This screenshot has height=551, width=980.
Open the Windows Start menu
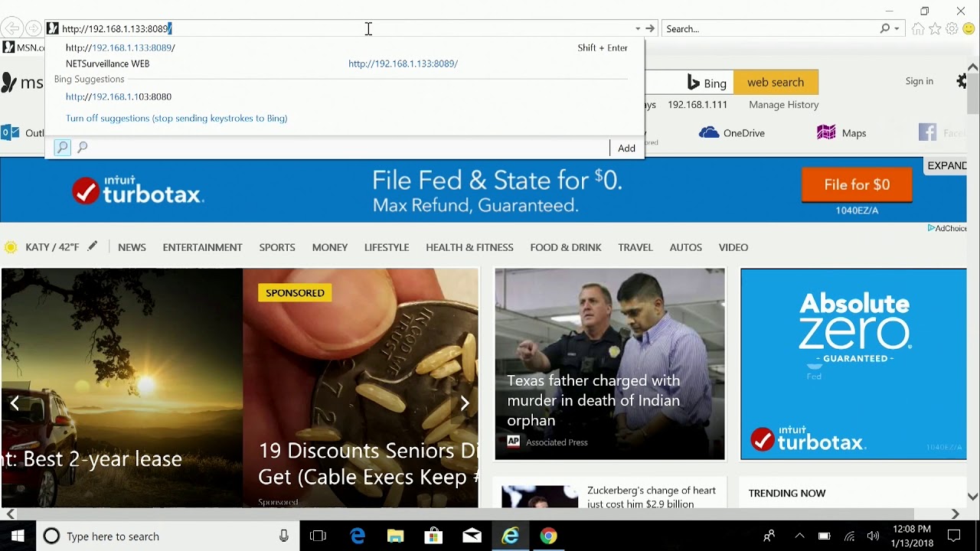pos(18,536)
